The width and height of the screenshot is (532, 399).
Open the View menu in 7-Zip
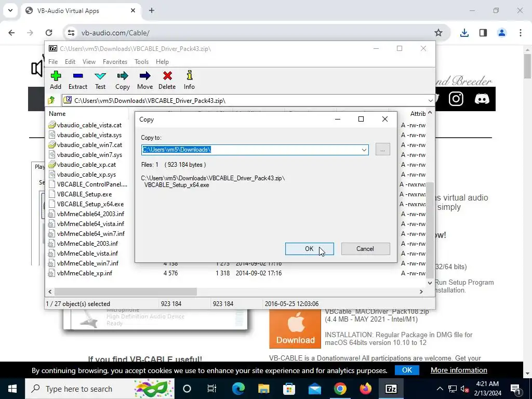(x=89, y=62)
